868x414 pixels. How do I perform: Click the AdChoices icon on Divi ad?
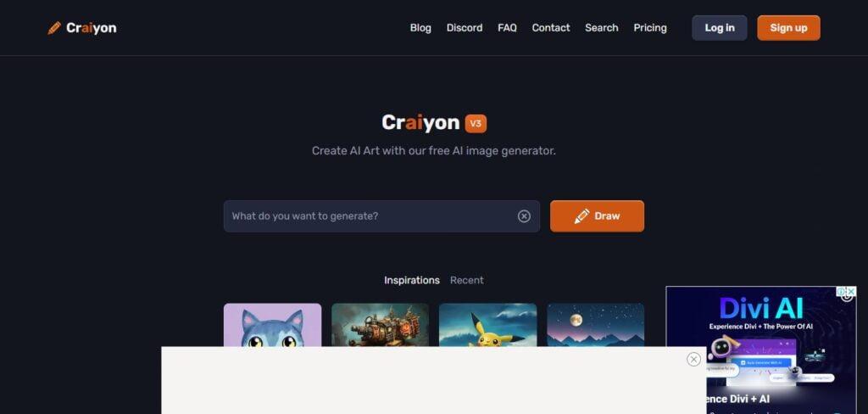click(841, 292)
